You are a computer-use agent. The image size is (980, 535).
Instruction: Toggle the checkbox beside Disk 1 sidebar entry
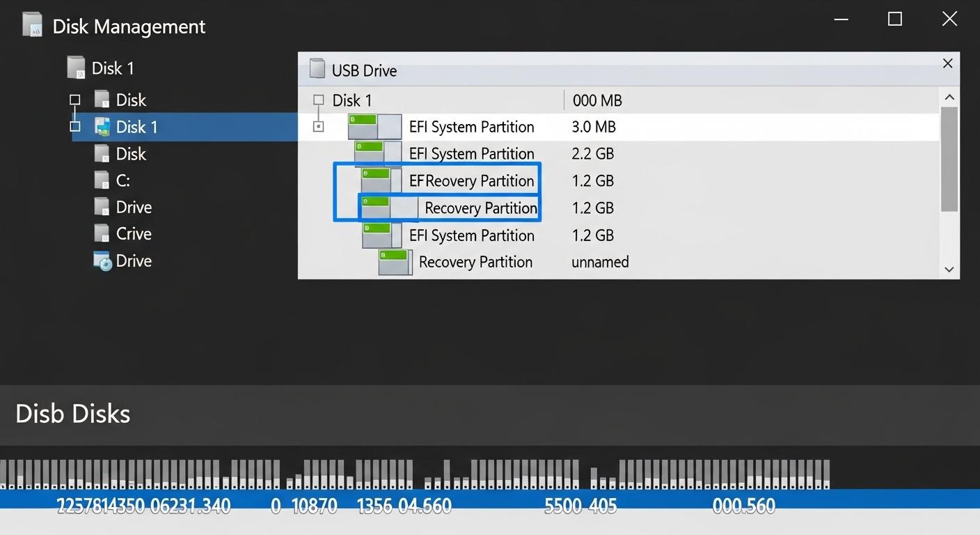click(74, 127)
